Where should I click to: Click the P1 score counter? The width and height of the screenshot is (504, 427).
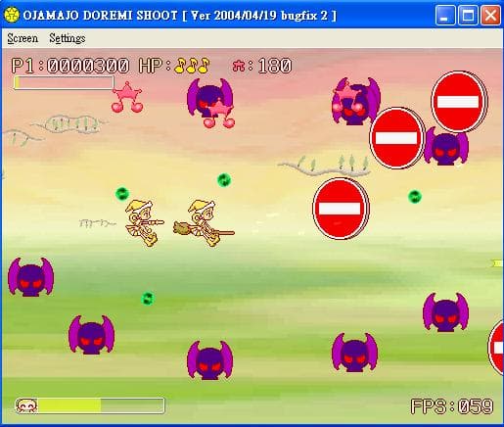(70, 66)
